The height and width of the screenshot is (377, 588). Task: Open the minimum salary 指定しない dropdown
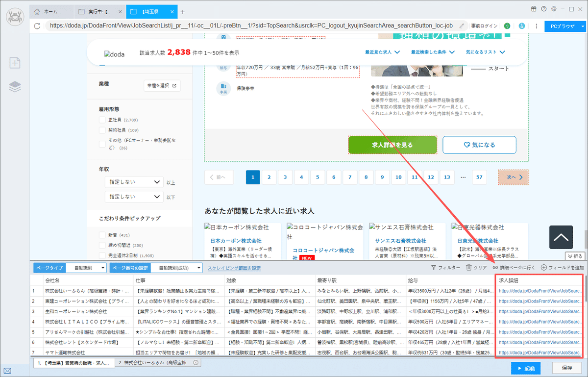pyautogui.click(x=134, y=182)
